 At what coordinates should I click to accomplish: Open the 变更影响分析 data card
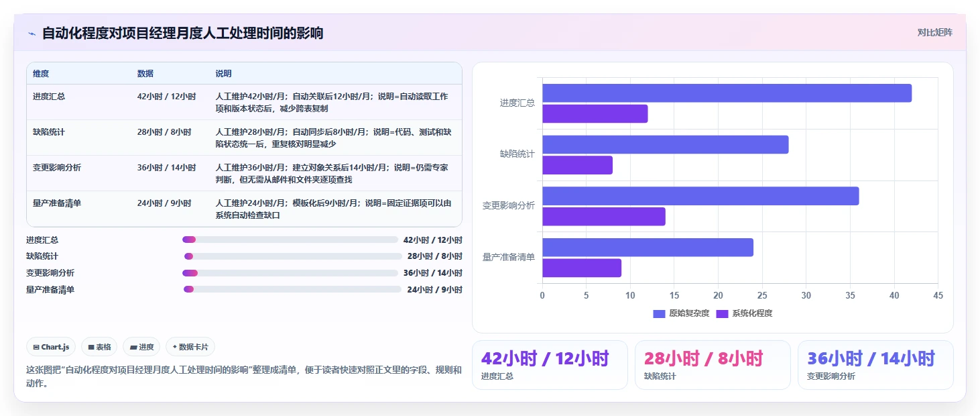875,365
